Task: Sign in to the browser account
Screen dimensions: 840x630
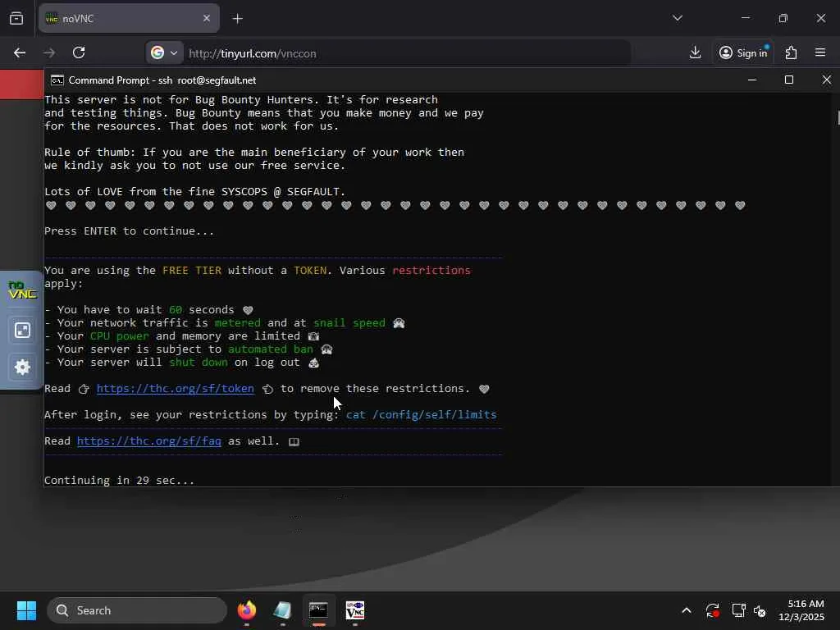Action: point(743,52)
